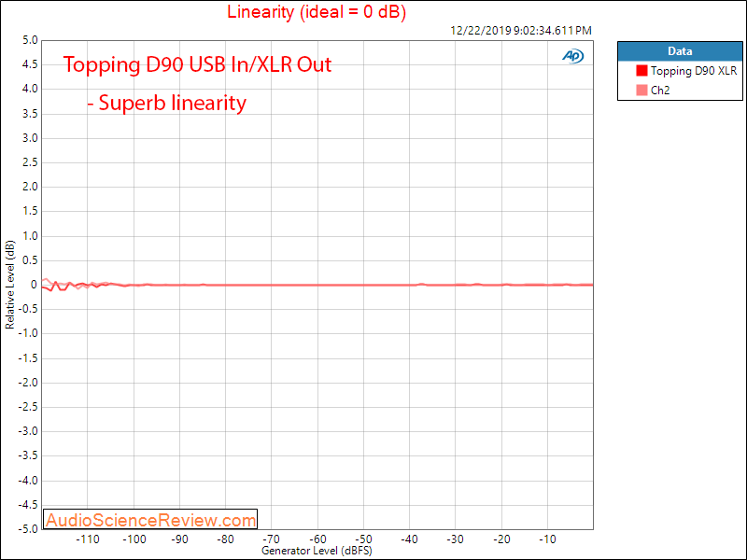Click the timestamp 12/22/2019 9:02:34.611 PM

(x=521, y=31)
